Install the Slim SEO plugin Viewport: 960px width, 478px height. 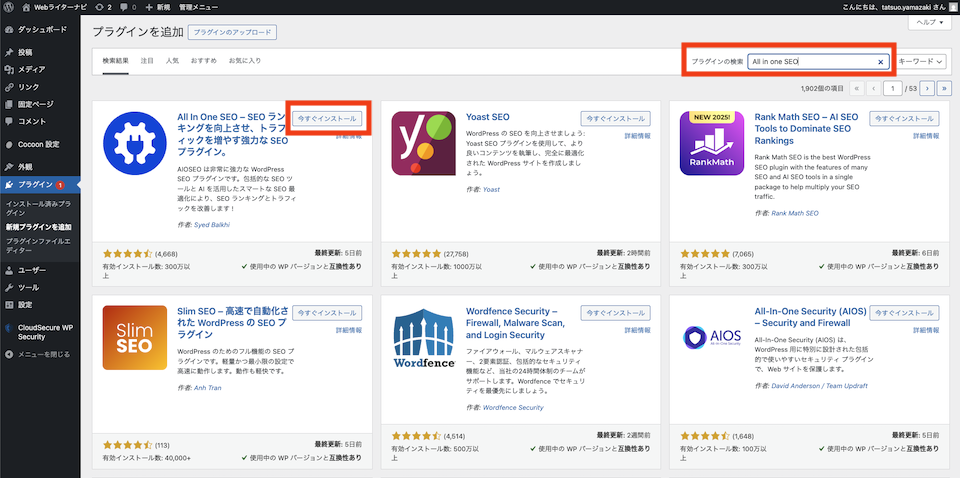click(327, 313)
